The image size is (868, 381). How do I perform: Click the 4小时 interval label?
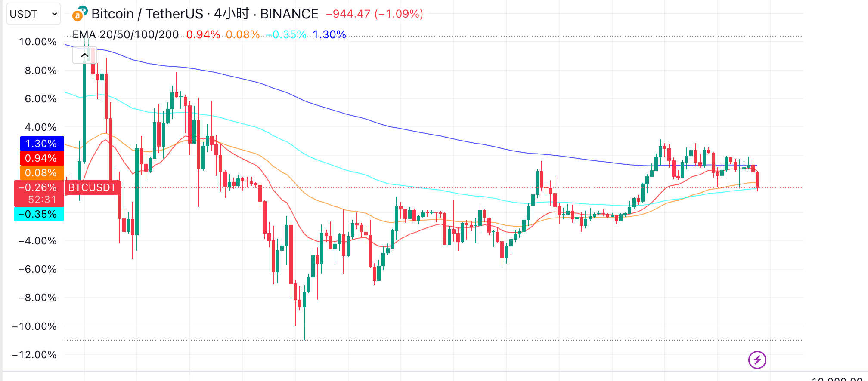(232, 14)
